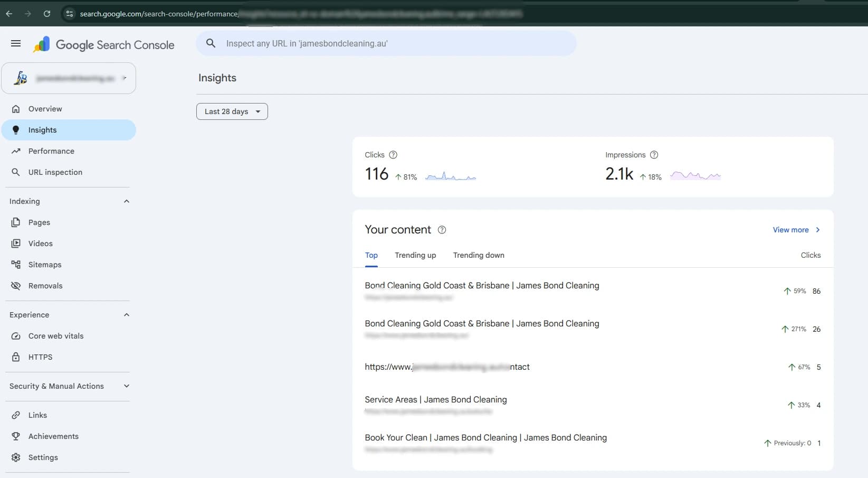Click the Links chain icon

tap(16, 415)
